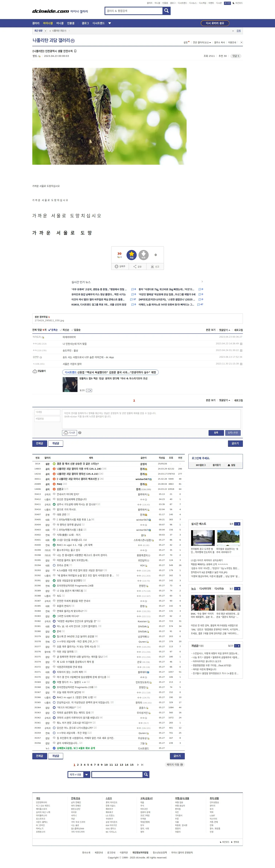Click the news thumbnail in the 댓글돌이 section

[x=70, y=384]
